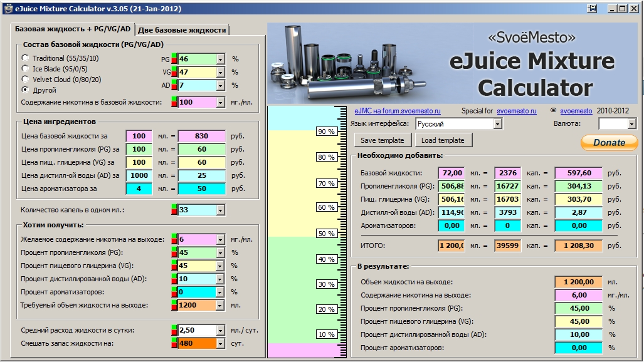Click the eJuice Mixture Calculator title bar icon

click(x=8, y=9)
